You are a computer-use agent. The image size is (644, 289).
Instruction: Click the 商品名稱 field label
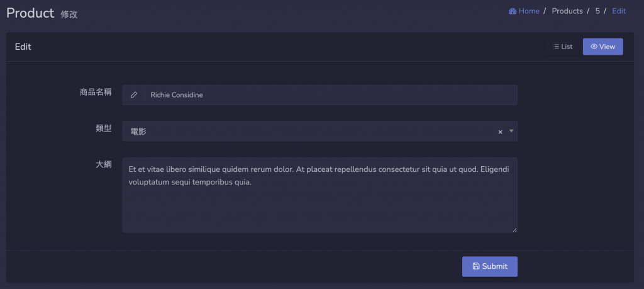96,93
